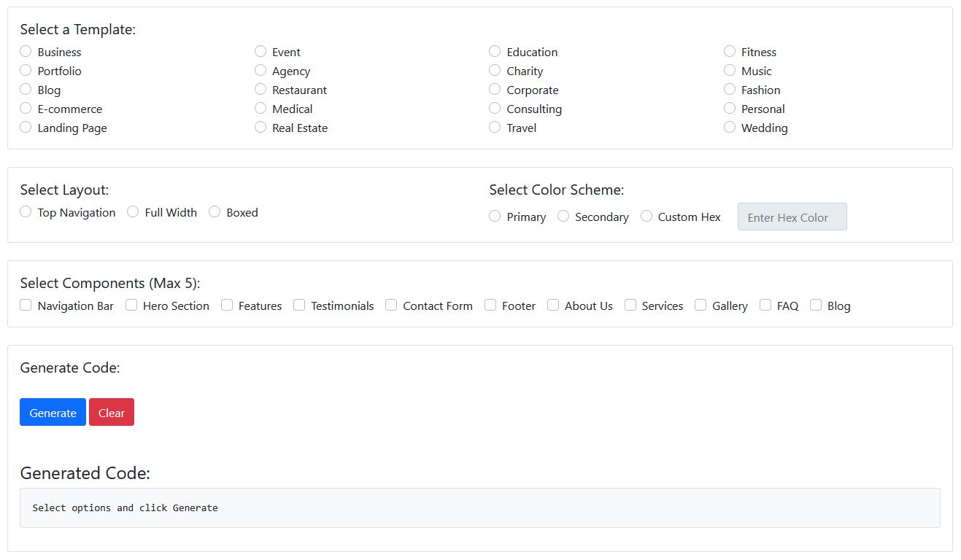Viewport: 961px width, 560px height.
Task: Select the Corporate template
Action: point(495,89)
